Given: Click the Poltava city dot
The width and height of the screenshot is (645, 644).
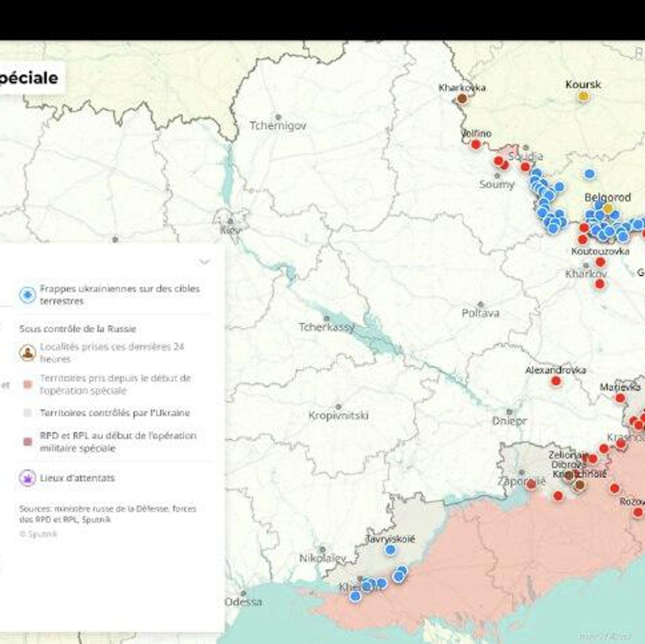Looking at the screenshot, I should 481,304.
